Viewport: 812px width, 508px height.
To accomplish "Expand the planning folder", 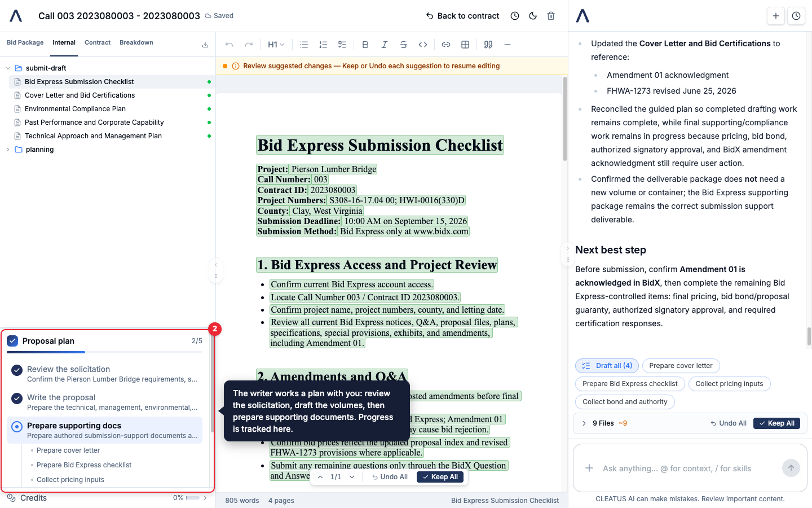I will 8,150.
